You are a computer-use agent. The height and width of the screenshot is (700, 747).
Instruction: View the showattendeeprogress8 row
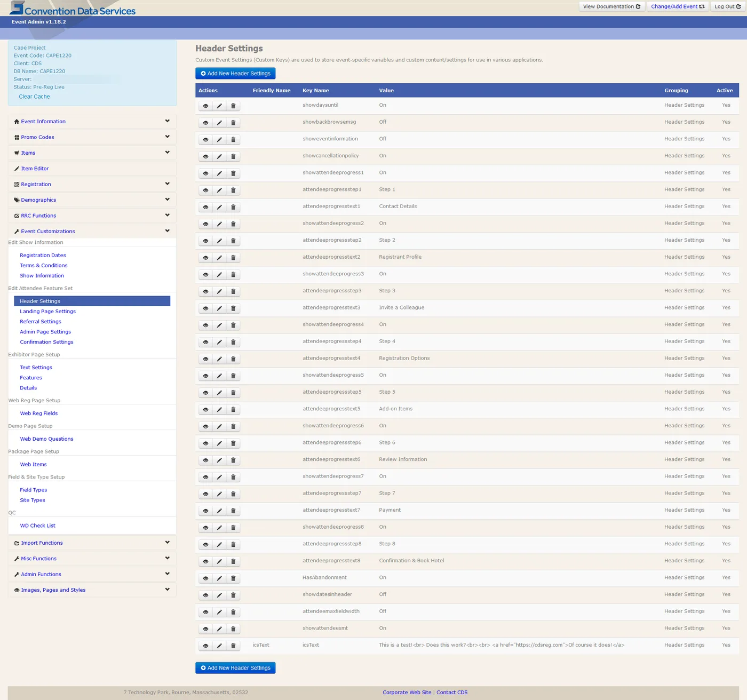[x=205, y=528]
